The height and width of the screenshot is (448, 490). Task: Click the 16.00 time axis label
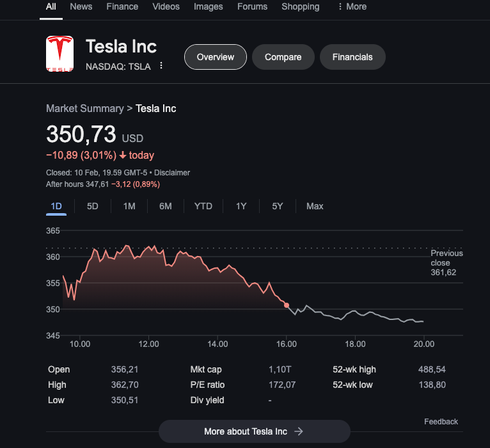(x=287, y=344)
